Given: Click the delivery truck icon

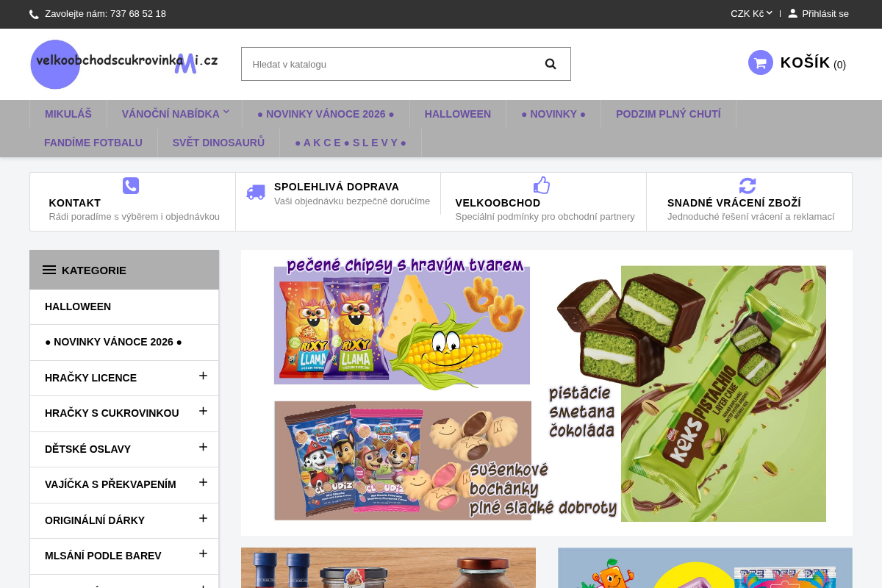Looking at the screenshot, I should pos(255,193).
